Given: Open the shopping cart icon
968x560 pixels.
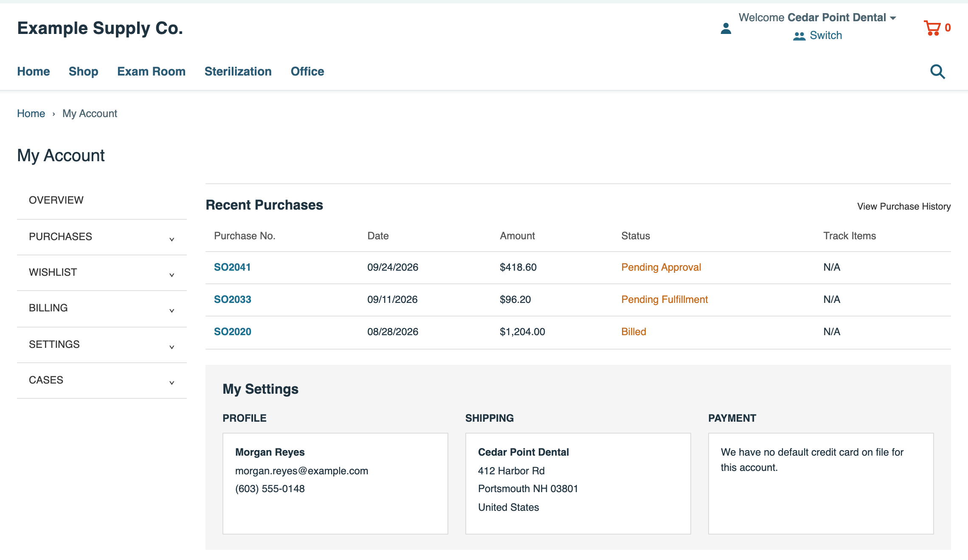Looking at the screenshot, I should [932, 28].
